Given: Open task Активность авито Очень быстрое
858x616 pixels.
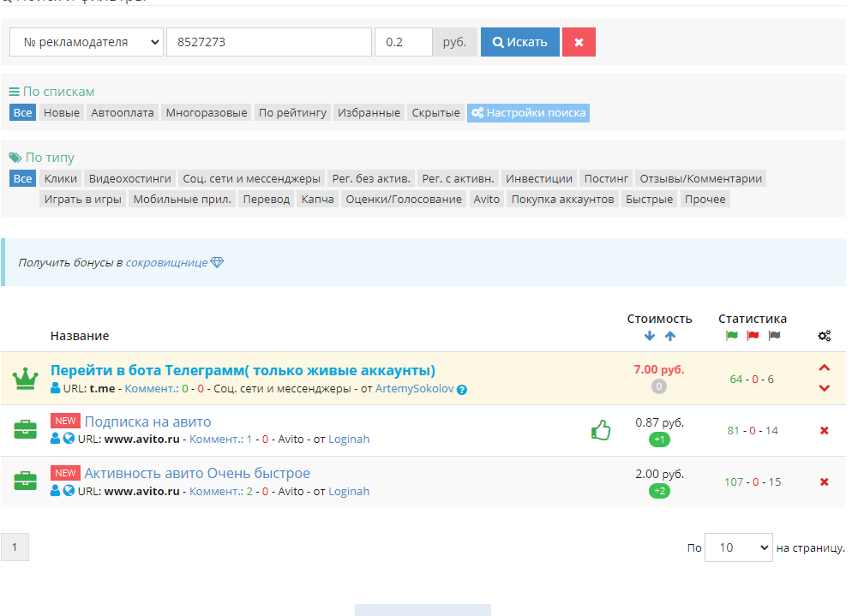Looking at the screenshot, I should pyautogui.click(x=197, y=473).
